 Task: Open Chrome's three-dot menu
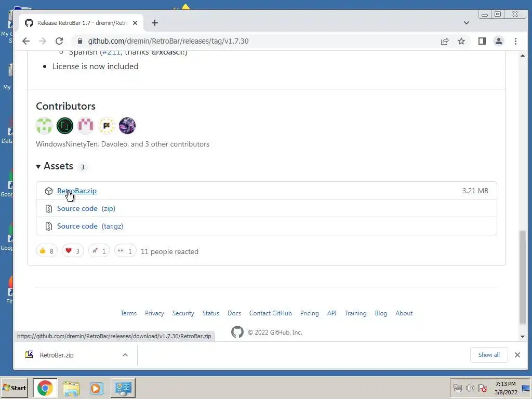(515, 41)
